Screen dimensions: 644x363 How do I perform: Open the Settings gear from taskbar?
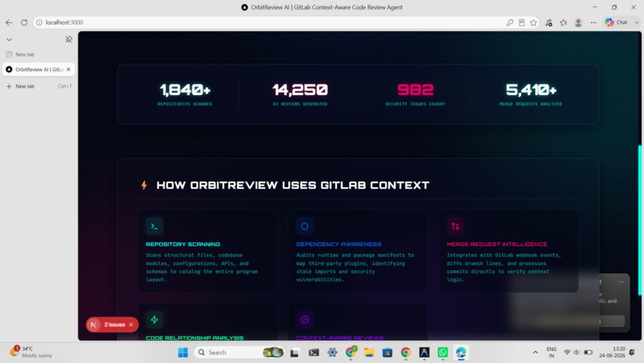[x=332, y=353]
